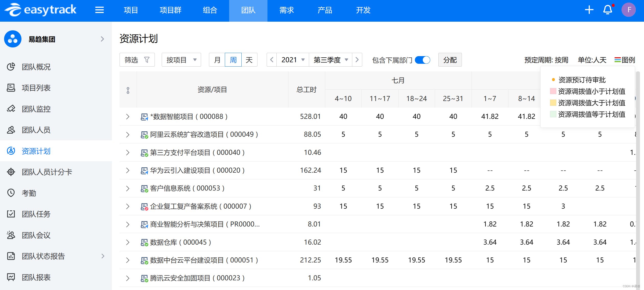The width and height of the screenshot is (644, 290).
Task: Toggle 包含下属部门 switch off
Action: tap(423, 60)
